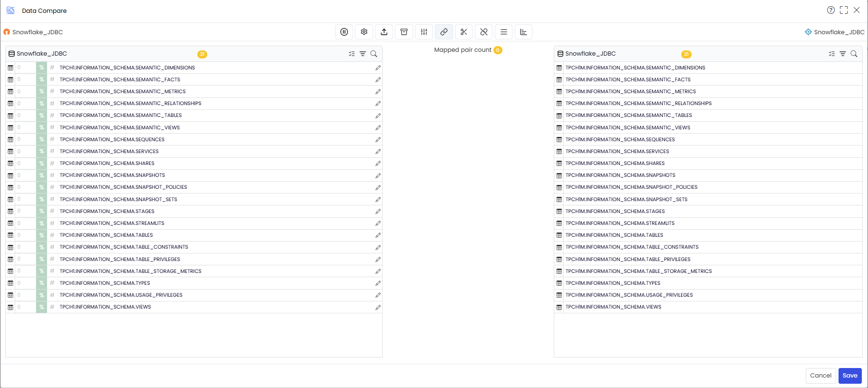The width and height of the screenshot is (868, 388).
Task: Toggle the percent button on TPCH1 USAGE_PRIVILEGES row
Action: pos(41,295)
